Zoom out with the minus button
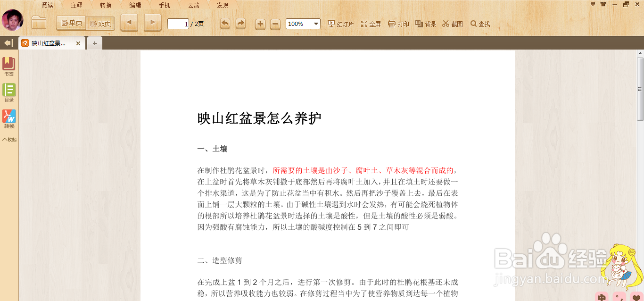 click(x=275, y=24)
